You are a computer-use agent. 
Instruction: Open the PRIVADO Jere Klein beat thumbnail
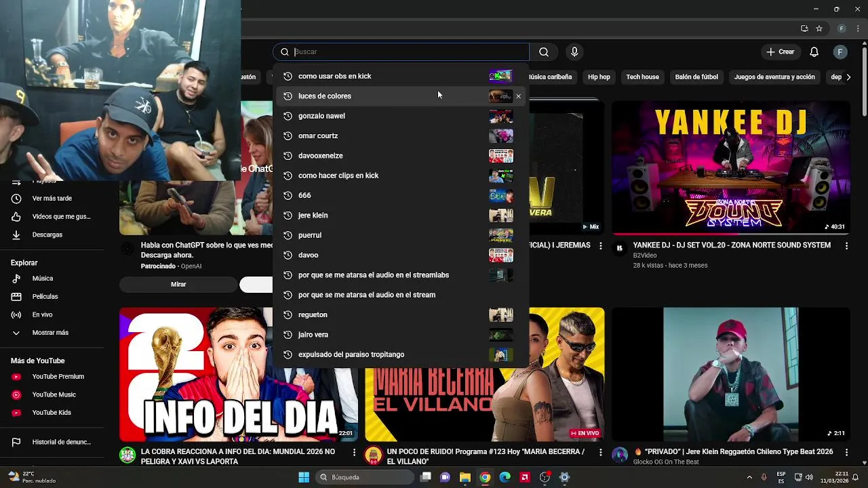click(x=731, y=374)
